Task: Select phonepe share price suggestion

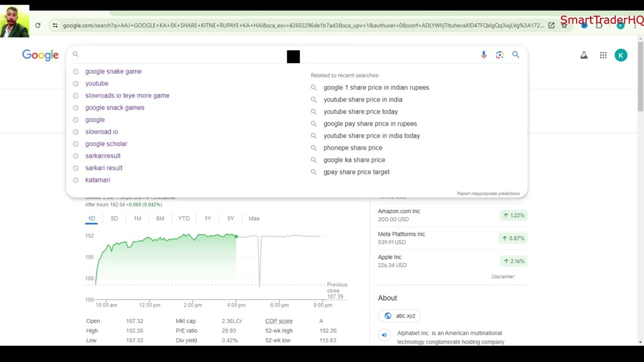Action: point(353,148)
